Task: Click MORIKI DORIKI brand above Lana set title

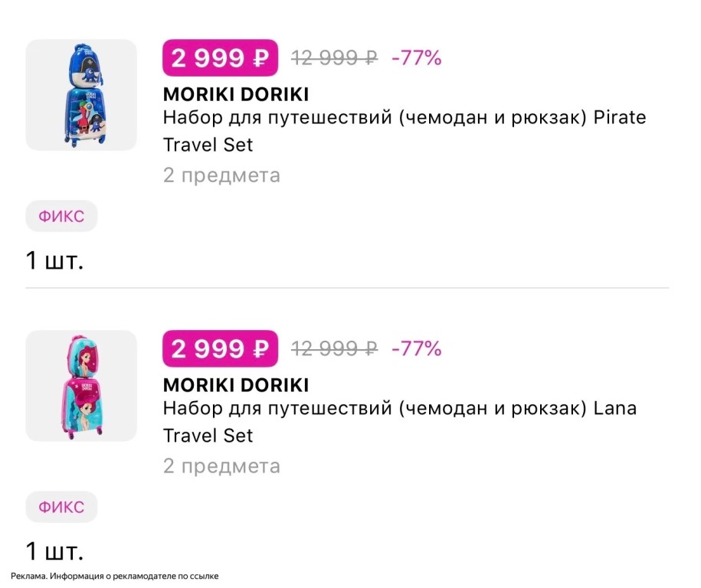Action: [236, 384]
